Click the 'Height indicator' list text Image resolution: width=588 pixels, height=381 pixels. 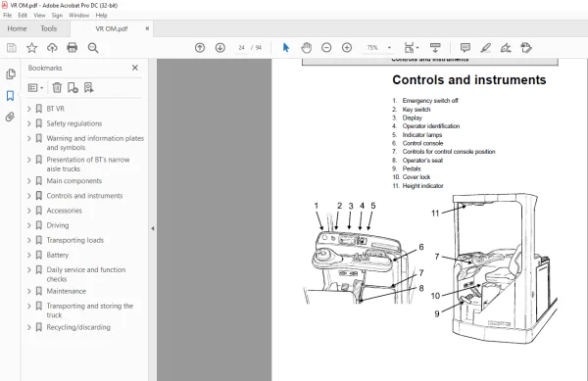423,186
